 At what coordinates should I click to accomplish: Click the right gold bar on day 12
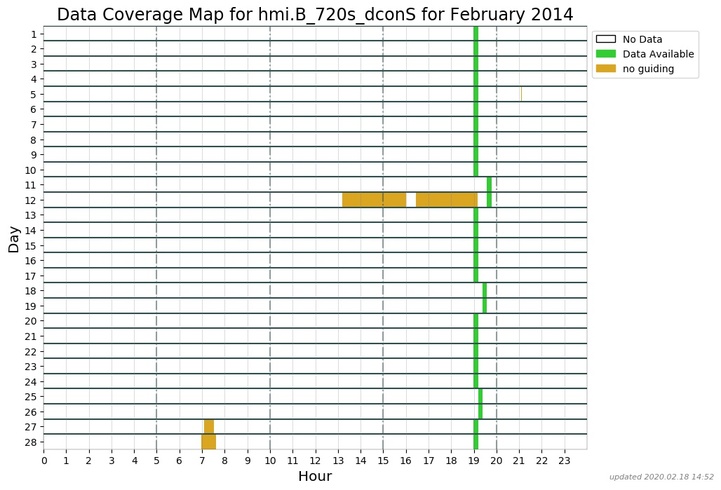446,200
